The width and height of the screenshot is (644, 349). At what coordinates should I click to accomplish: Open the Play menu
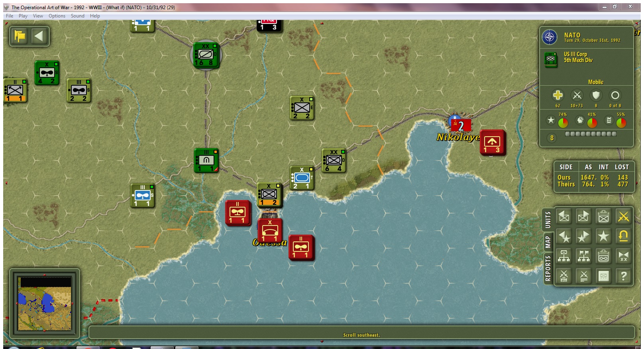coord(23,16)
